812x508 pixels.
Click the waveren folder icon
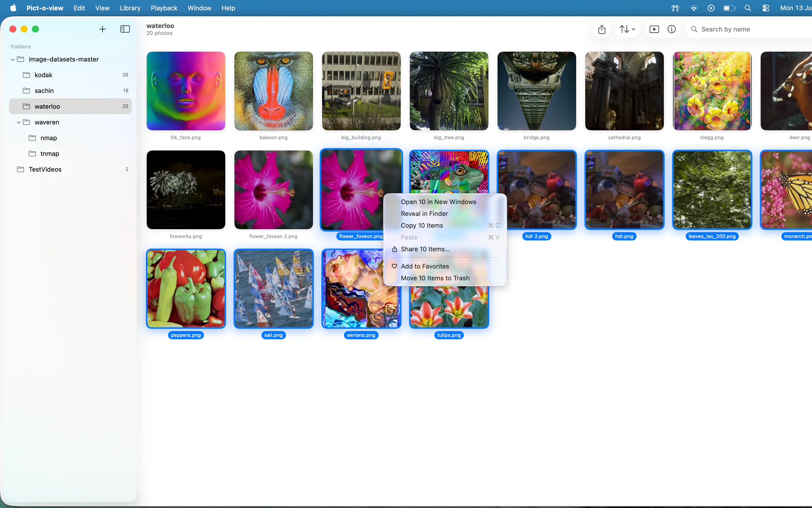click(x=27, y=122)
